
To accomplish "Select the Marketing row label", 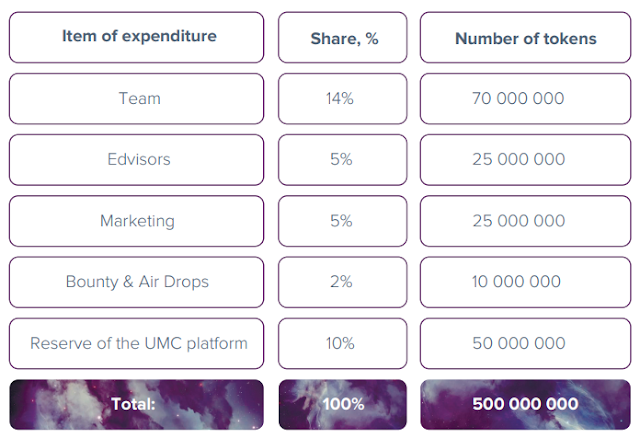I will click(136, 221).
